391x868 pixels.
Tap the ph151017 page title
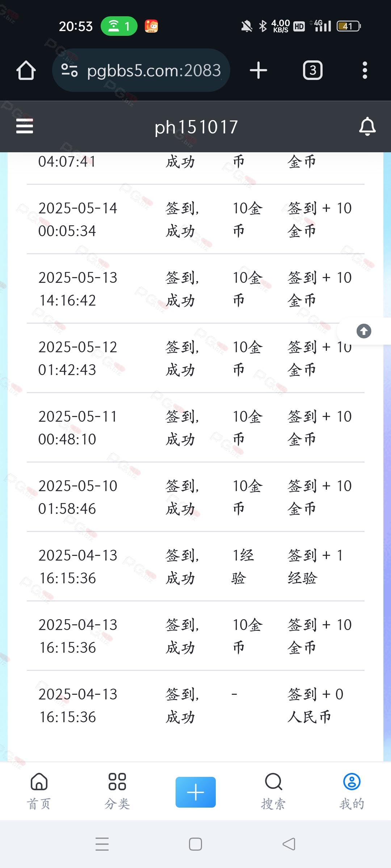click(x=196, y=127)
